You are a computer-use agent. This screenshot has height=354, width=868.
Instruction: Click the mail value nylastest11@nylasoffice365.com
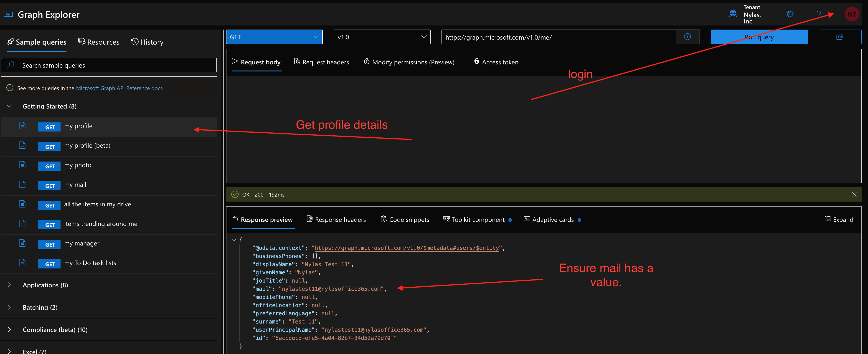pos(332,289)
